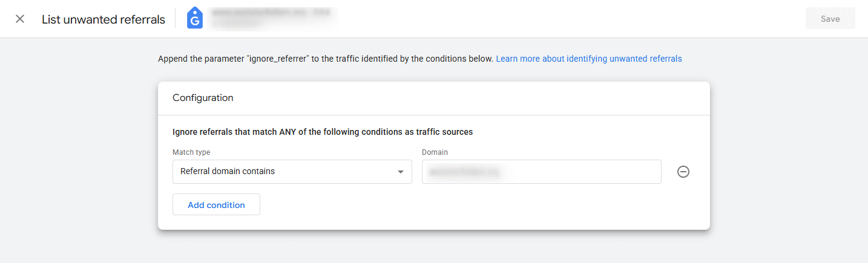The width and height of the screenshot is (868, 263).
Task: Click the 'Append the parameter' description text
Action: tap(325, 59)
